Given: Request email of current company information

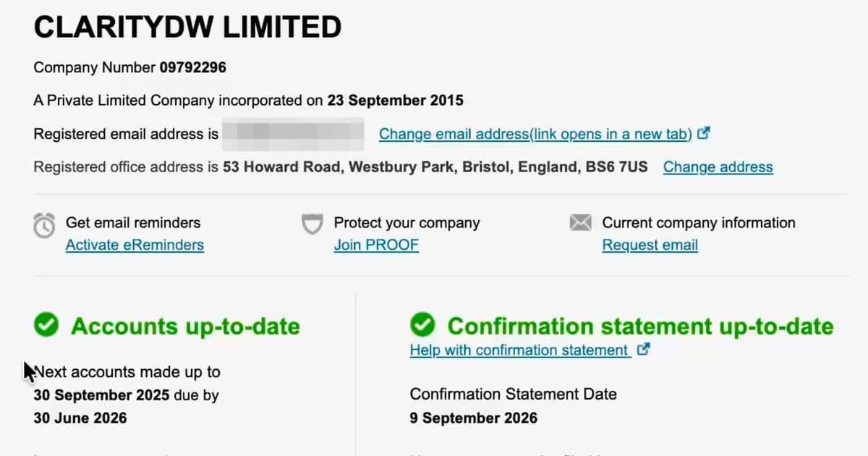Looking at the screenshot, I should click(650, 245).
